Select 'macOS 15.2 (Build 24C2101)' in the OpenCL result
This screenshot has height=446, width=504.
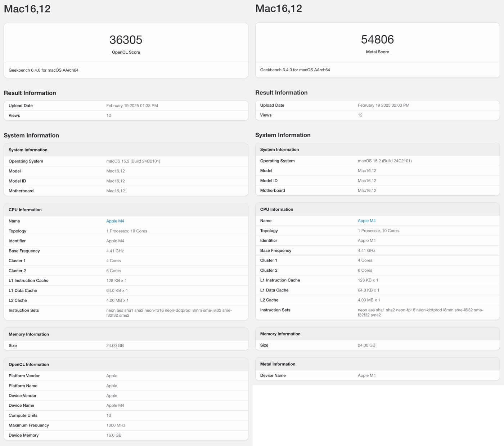(133, 161)
